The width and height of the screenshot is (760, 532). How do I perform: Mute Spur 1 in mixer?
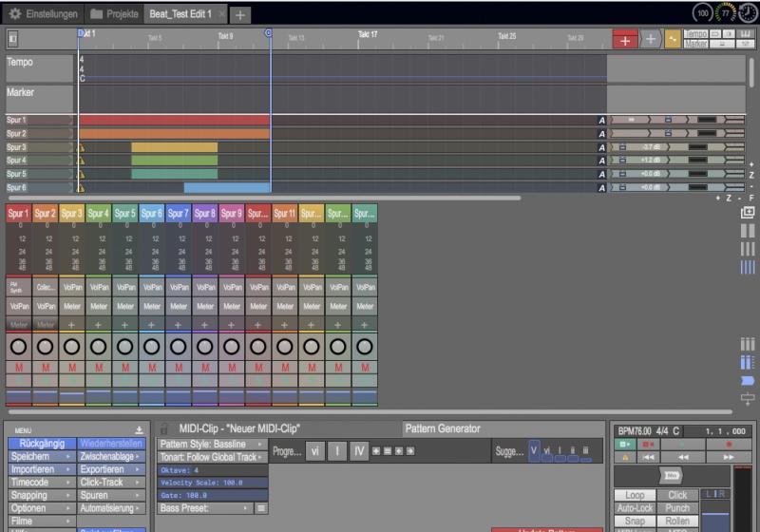point(19,368)
